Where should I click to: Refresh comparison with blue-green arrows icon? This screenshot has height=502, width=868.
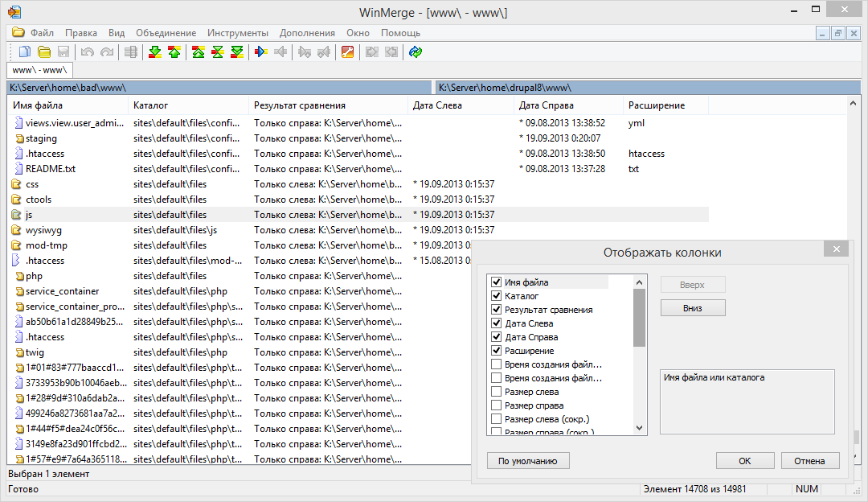(x=416, y=52)
